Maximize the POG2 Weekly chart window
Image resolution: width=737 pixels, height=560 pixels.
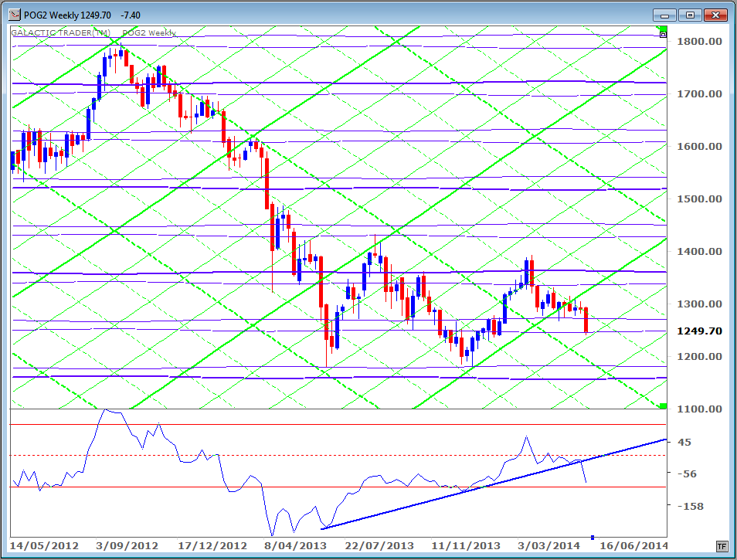tap(690, 15)
